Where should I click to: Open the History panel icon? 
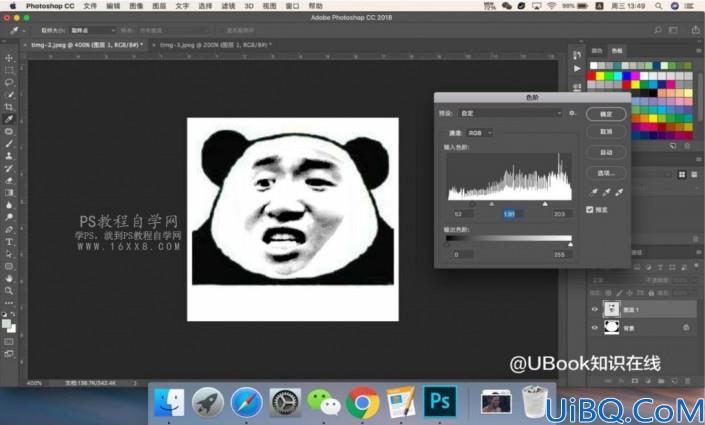pyautogui.click(x=577, y=55)
